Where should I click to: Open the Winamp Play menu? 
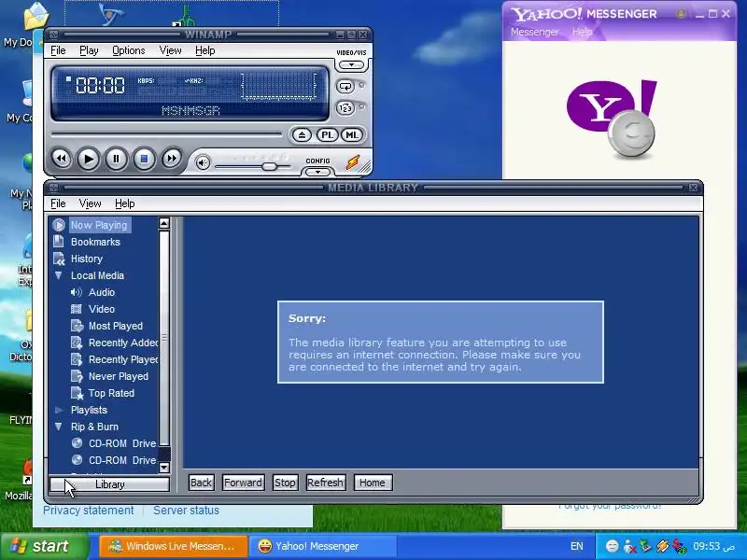(x=89, y=50)
